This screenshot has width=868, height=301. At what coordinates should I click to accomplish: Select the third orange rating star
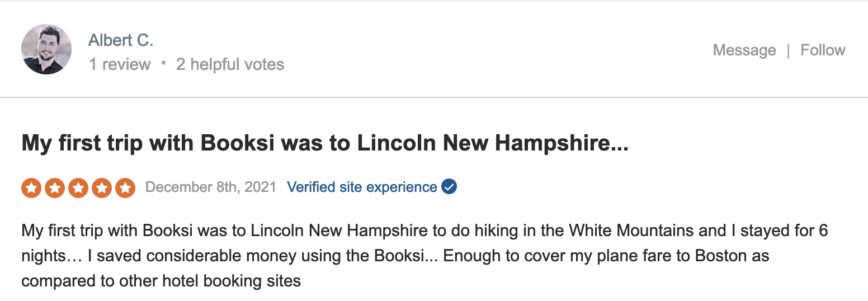click(78, 188)
